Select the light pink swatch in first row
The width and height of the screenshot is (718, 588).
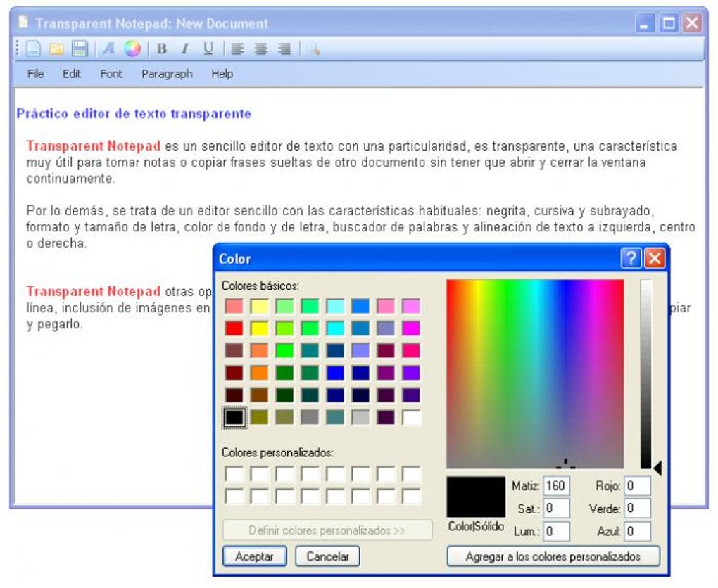click(386, 306)
